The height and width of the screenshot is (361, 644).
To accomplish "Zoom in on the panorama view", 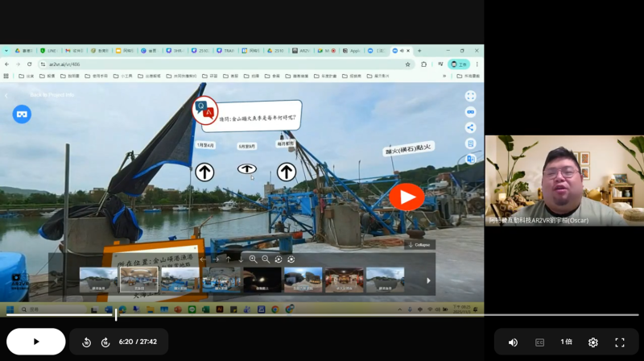I will pyautogui.click(x=253, y=259).
